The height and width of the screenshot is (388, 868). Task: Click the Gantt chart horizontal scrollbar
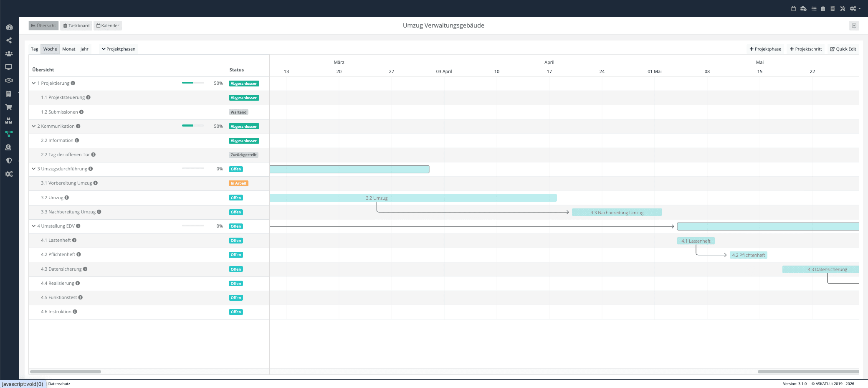[x=808, y=372]
